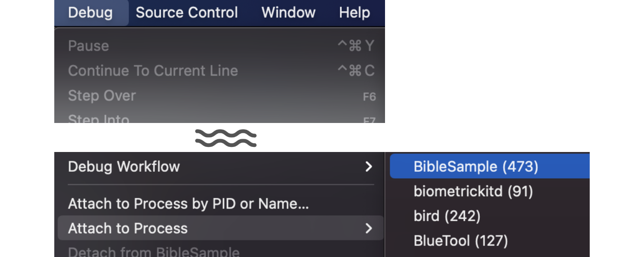Choose Pause from the Debug menu
This screenshot has width=644, height=257.
coord(89,46)
